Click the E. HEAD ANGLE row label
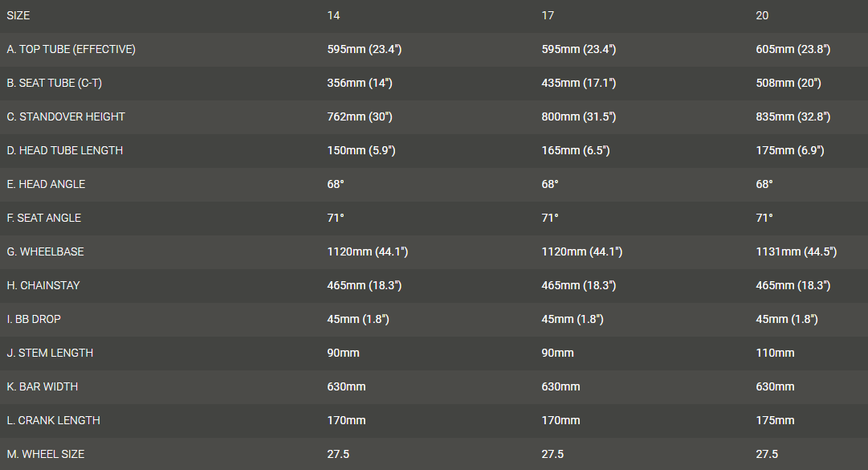The height and width of the screenshot is (470, 868). point(46,185)
